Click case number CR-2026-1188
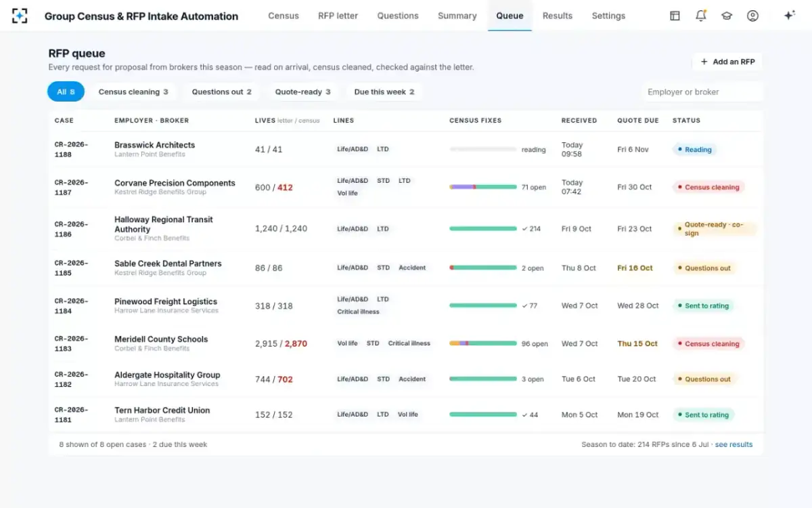Viewport: 812px width, 508px height. tap(71, 149)
